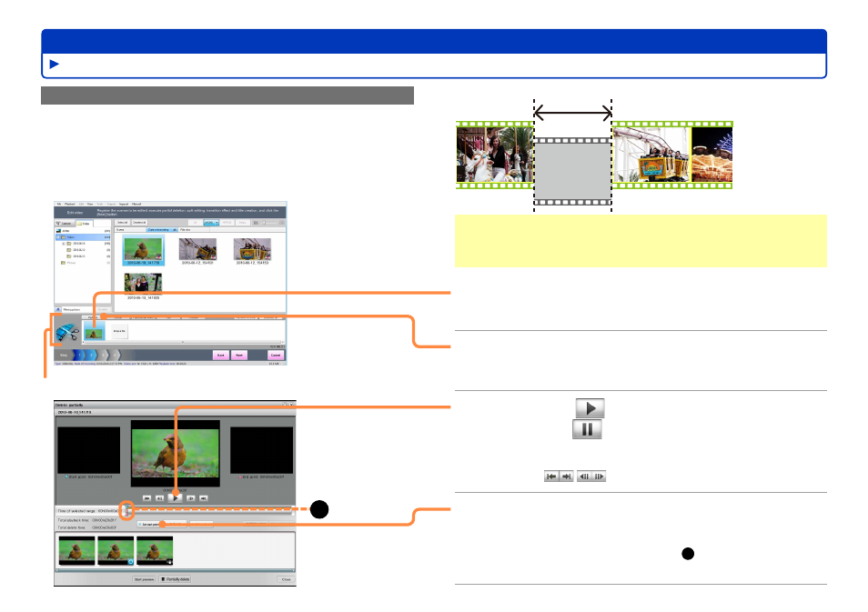The image size is (868, 612).
Task: Click the Partially delete button
Action: 176,579
